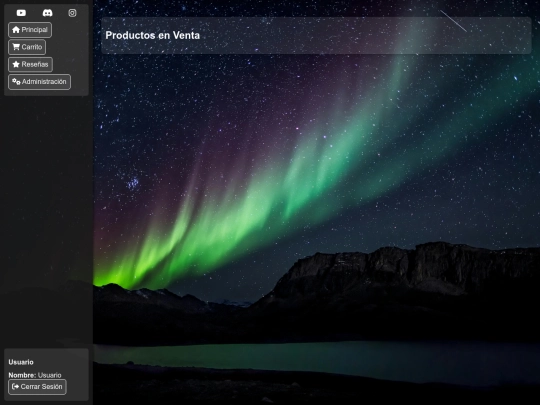Open the Instagram social link icon
Viewport: 540px width, 405px height.
pyautogui.click(x=72, y=13)
